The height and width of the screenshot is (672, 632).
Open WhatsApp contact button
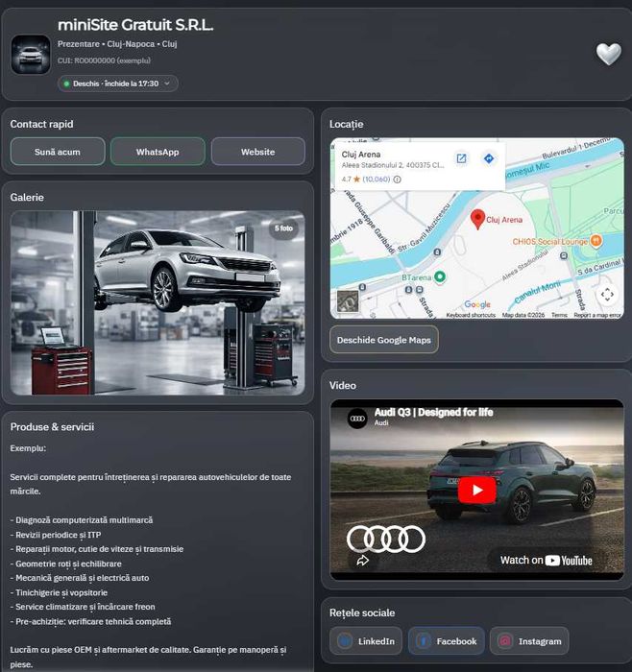click(158, 152)
